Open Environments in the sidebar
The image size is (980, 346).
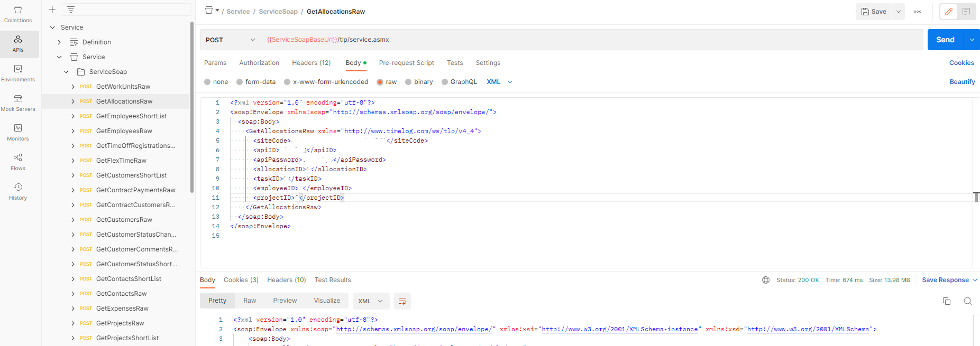[18, 73]
